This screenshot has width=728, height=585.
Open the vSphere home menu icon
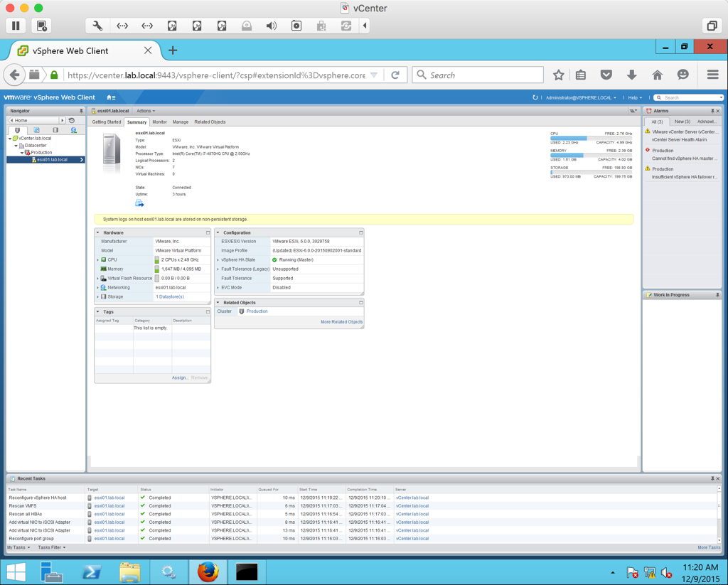(x=111, y=97)
